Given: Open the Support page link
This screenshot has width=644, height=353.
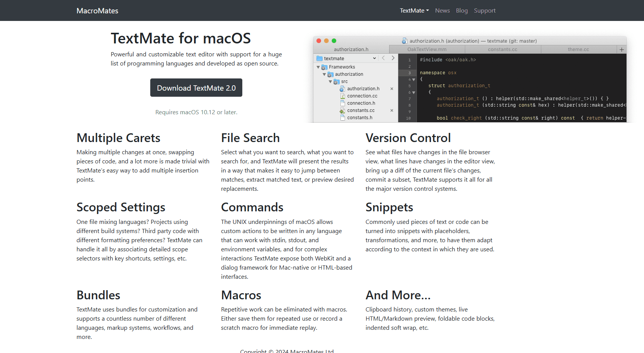Looking at the screenshot, I should (485, 10).
